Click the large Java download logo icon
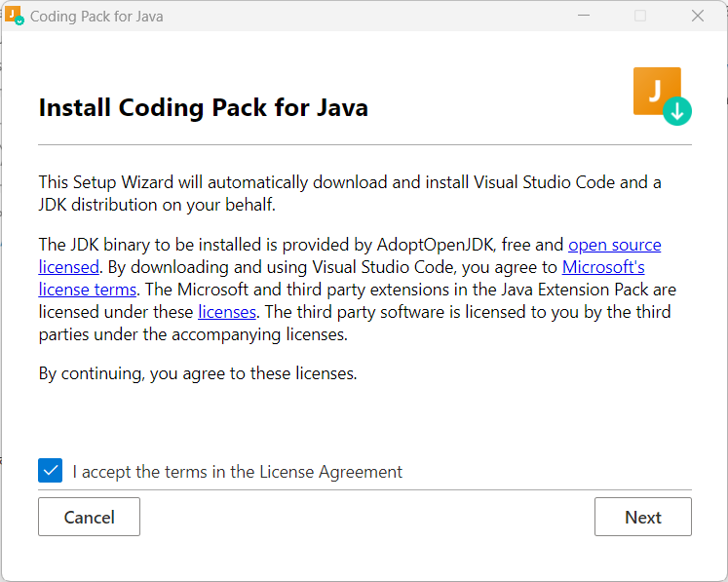Viewport: 728px width, 582px height. point(662,97)
